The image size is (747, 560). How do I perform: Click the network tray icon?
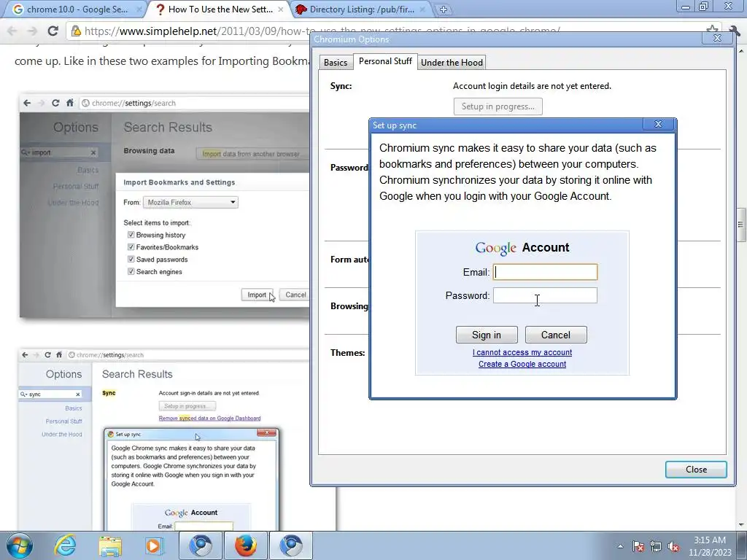point(656,546)
